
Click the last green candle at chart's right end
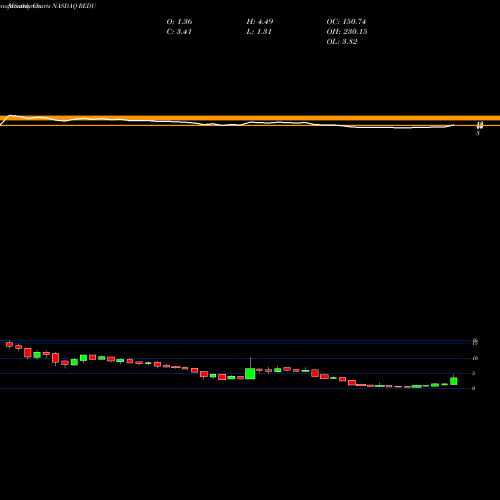click(x=454, y=381)
